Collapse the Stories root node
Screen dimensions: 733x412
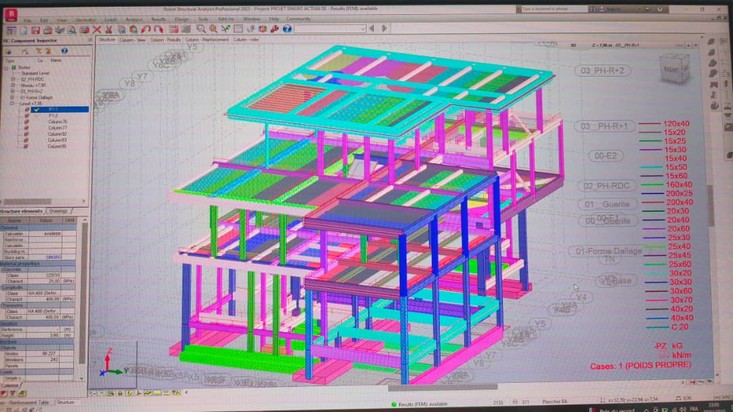(7, 67)
